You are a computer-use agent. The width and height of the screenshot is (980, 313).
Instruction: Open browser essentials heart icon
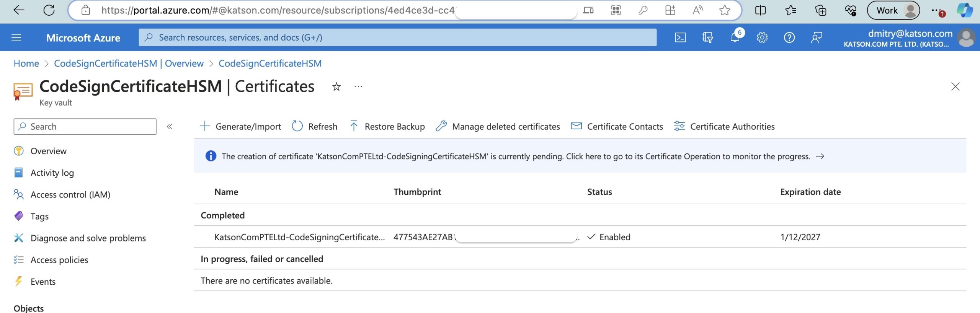[851, 10]
